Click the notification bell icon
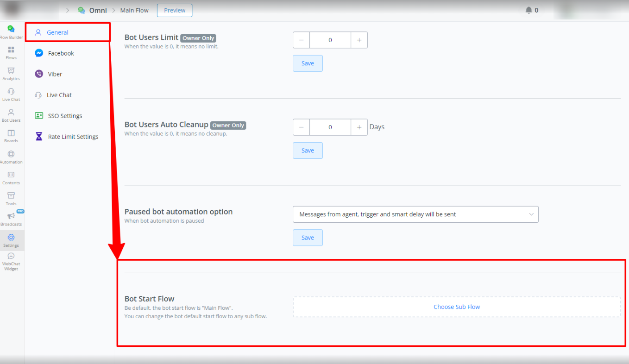 click(x=528, y=10)
